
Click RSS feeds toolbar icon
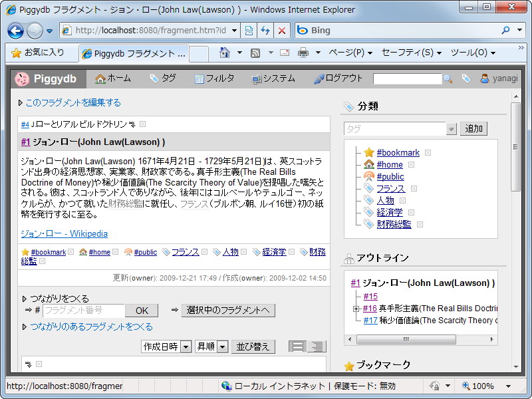click(255, 53)
